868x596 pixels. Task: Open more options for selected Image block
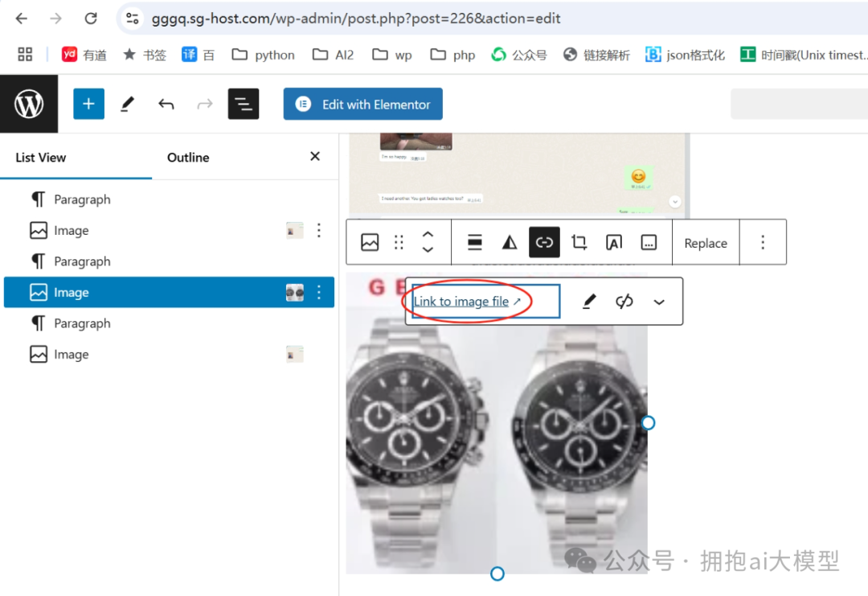point(319,292)
